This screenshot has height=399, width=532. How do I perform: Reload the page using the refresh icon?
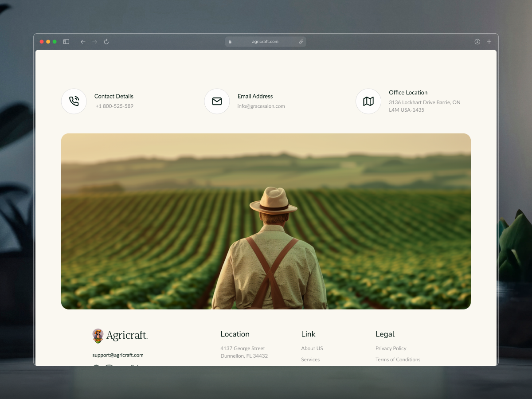(106, 41)
